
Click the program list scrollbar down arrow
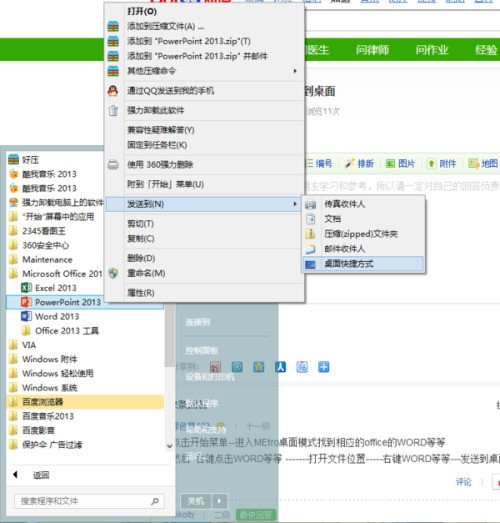point(169,446)
